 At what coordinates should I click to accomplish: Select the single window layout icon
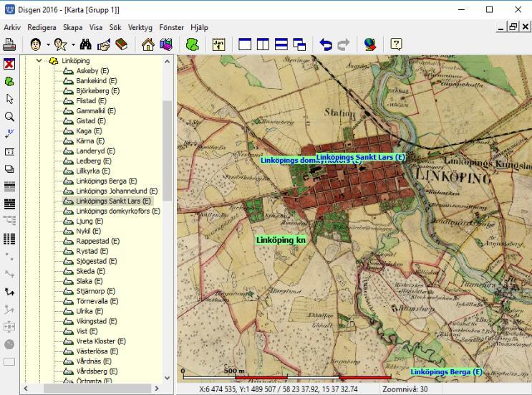[x=245, y=44]
